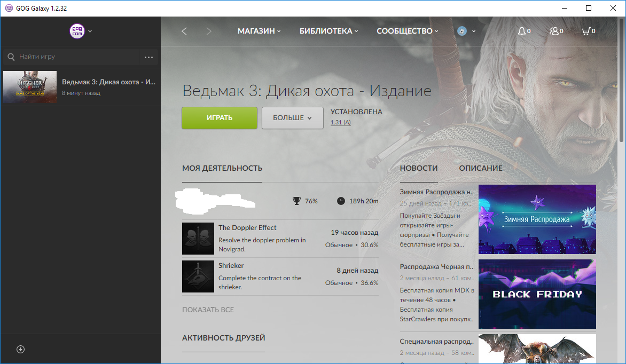Open the three-dots library options menu

pyautogui.click(x=149, y=57)
